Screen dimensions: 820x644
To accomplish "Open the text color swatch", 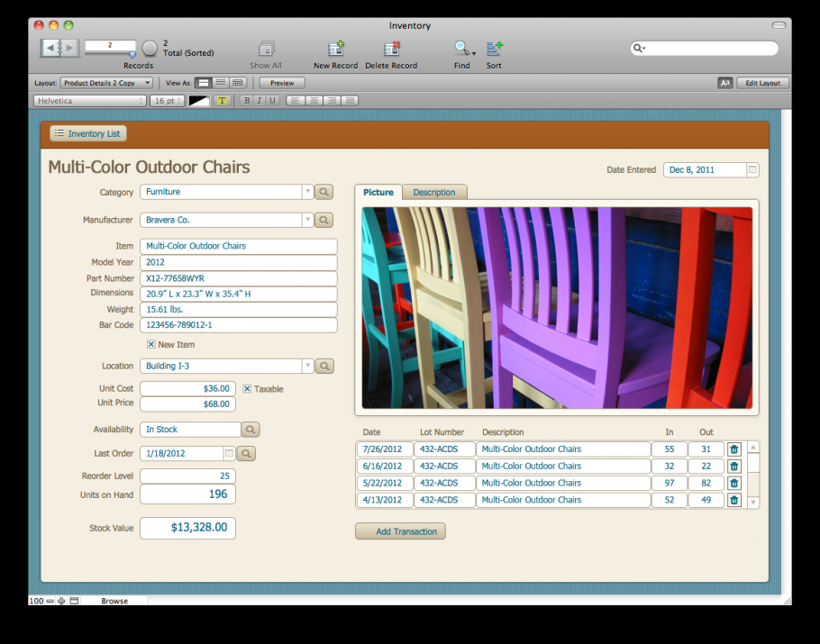I will [x=199, y=101].
